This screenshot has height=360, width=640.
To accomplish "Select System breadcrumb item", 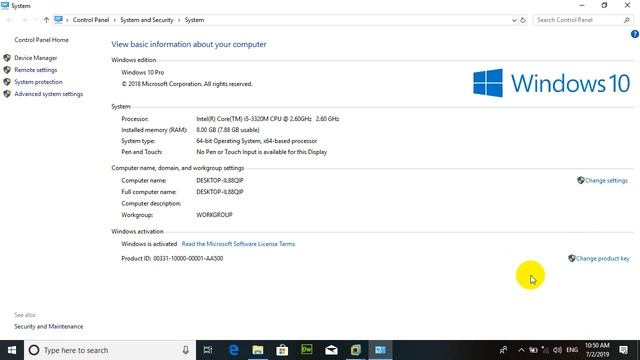I will [x=194, y=20].
